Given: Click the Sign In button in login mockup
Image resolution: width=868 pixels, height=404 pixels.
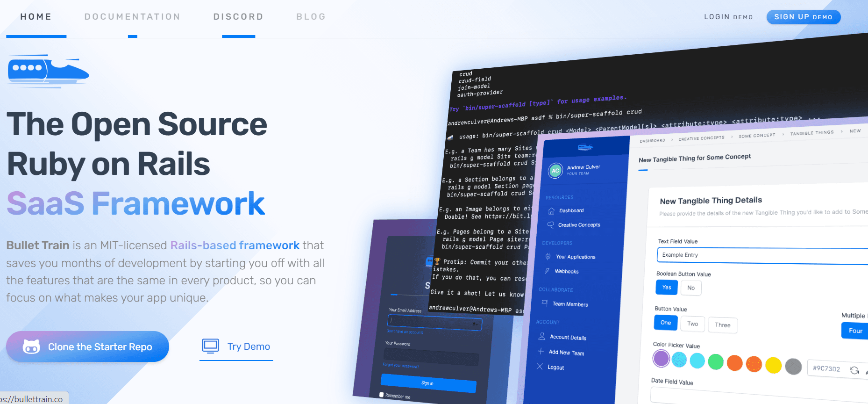Looking at the screenshot, I should point(428,383).
